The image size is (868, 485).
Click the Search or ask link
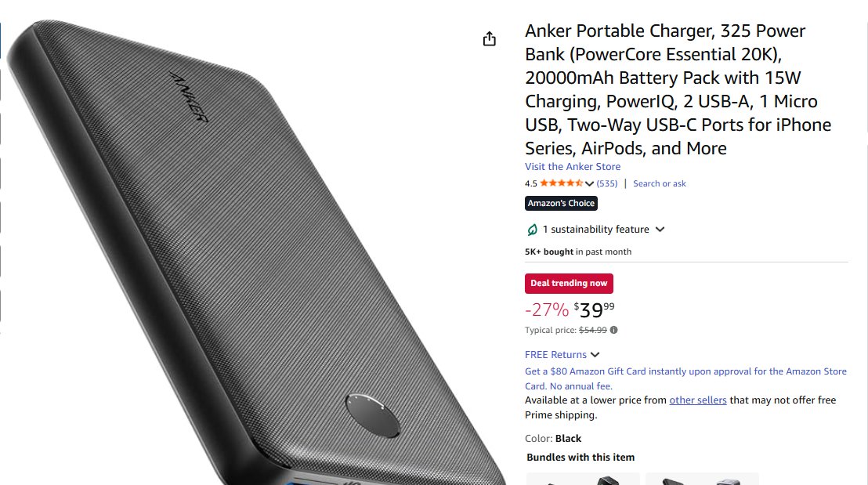(x=660, y=183)
